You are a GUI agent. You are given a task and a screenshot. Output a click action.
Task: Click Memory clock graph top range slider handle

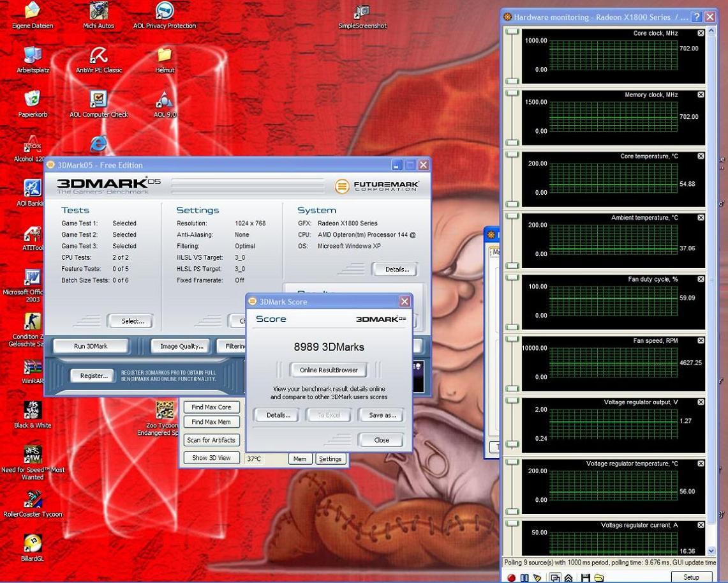(512, 93)
